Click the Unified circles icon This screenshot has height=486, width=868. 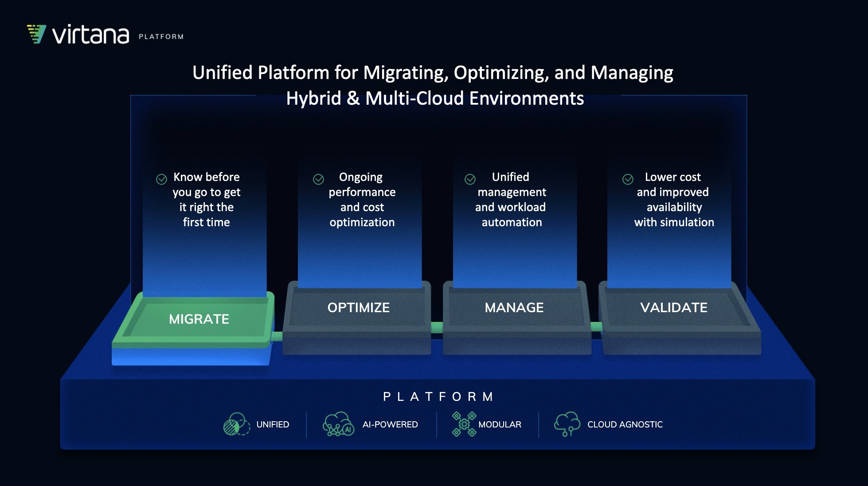(x=236, y=424)
